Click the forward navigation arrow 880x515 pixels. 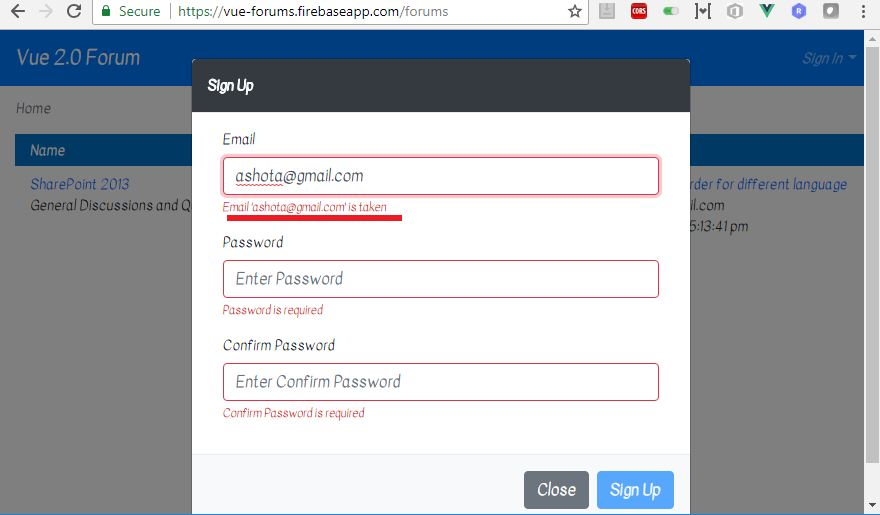point(46,11)
